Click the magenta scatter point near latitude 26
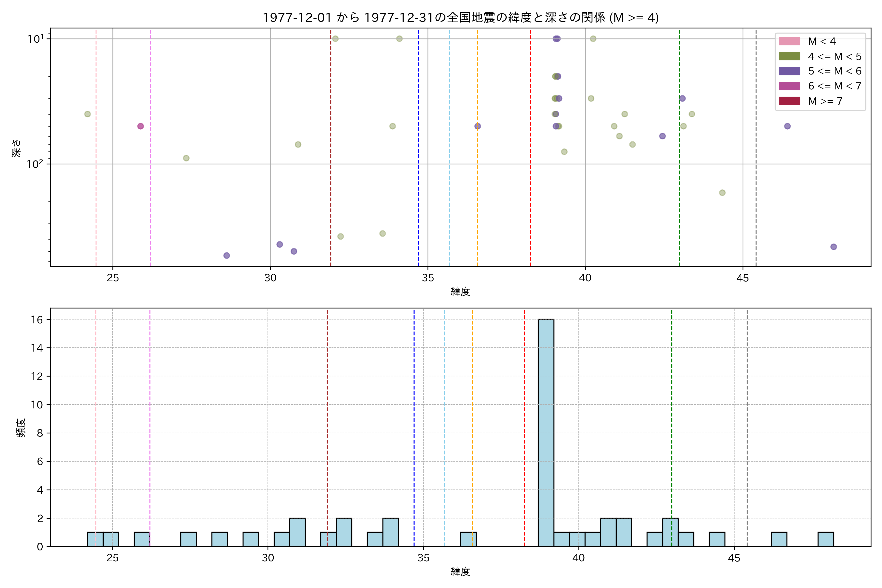882x588 pixels. (x=140, y=126)
